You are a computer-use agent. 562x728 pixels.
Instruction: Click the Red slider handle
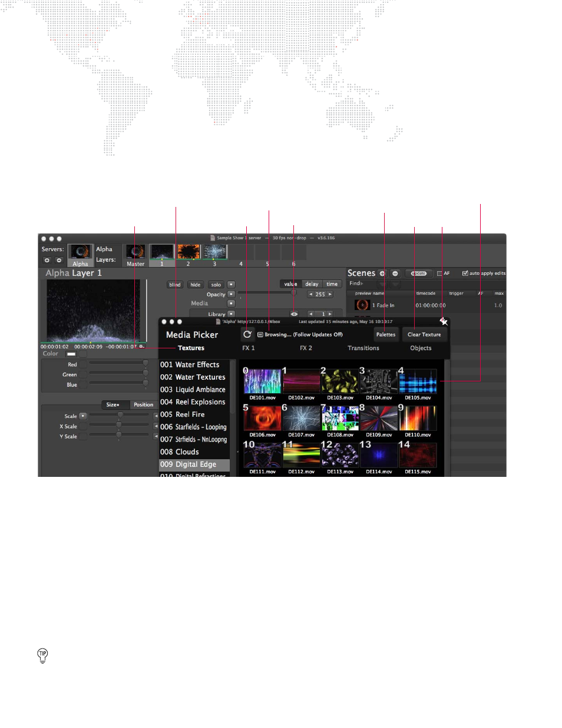(146, 363)
